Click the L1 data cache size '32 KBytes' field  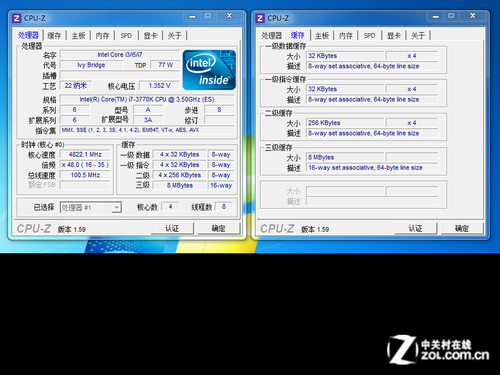point(345,56)
